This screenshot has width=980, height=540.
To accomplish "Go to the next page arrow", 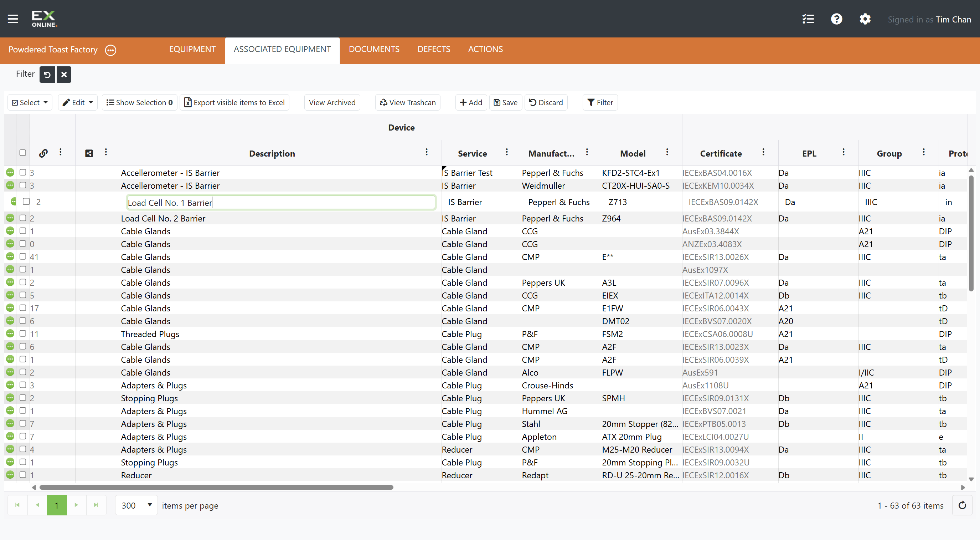I will click(77, 505).
